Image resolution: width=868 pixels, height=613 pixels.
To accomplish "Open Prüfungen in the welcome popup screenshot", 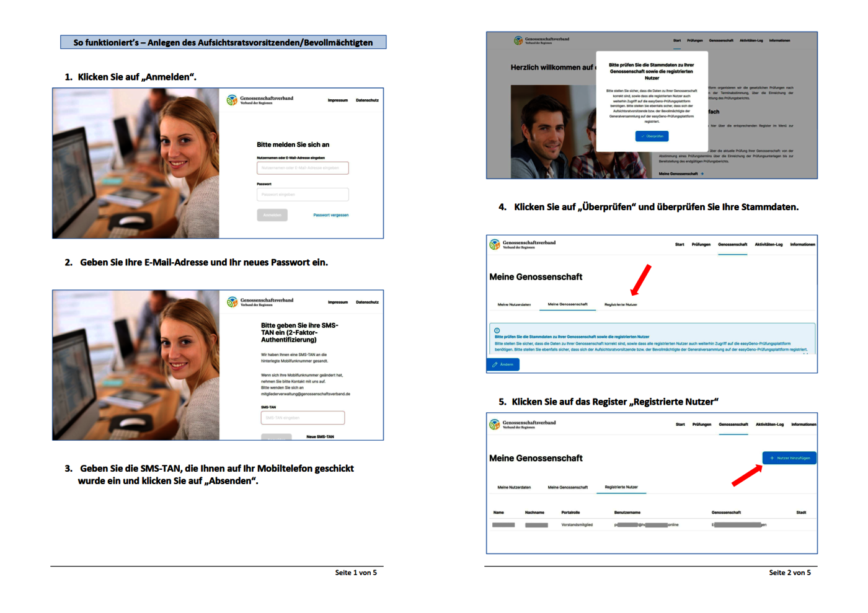I will pyautogui.click(x=695, y=40).
